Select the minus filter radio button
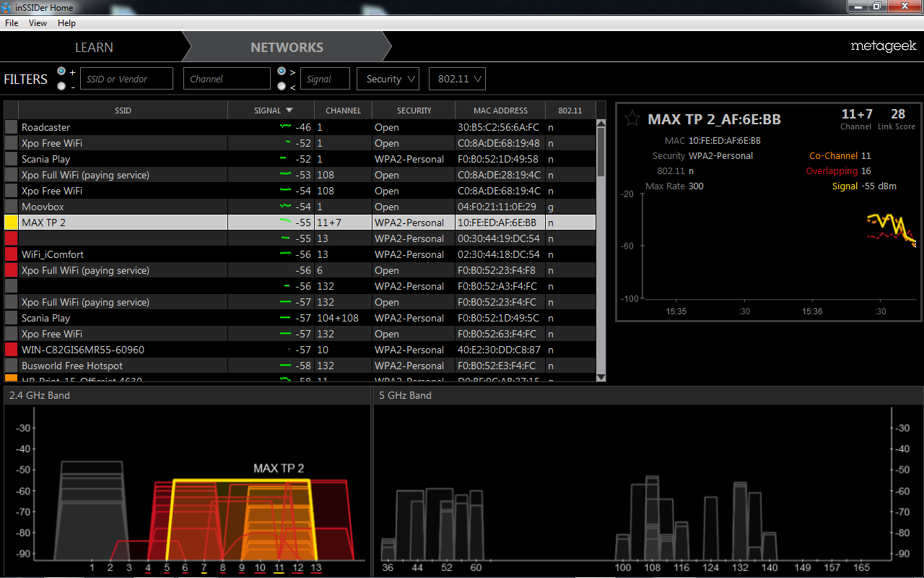The height and width of the screenshot is (578, 924). [61, 86]
